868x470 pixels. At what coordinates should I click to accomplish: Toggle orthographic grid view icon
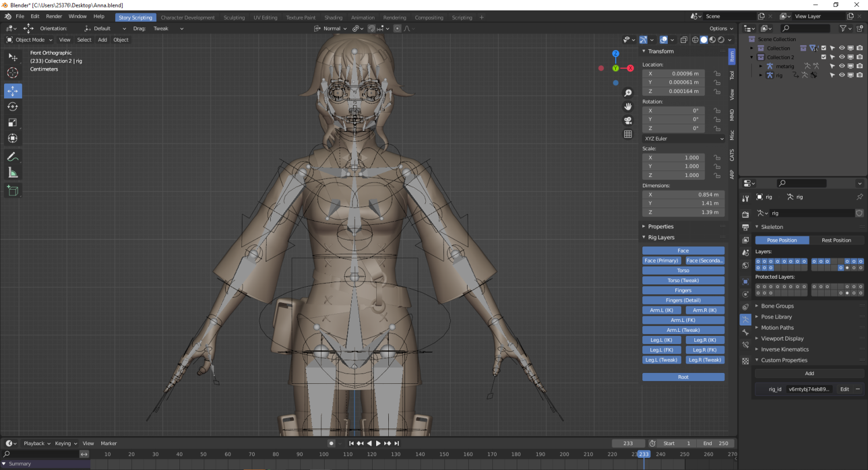(x=628, y=134)
